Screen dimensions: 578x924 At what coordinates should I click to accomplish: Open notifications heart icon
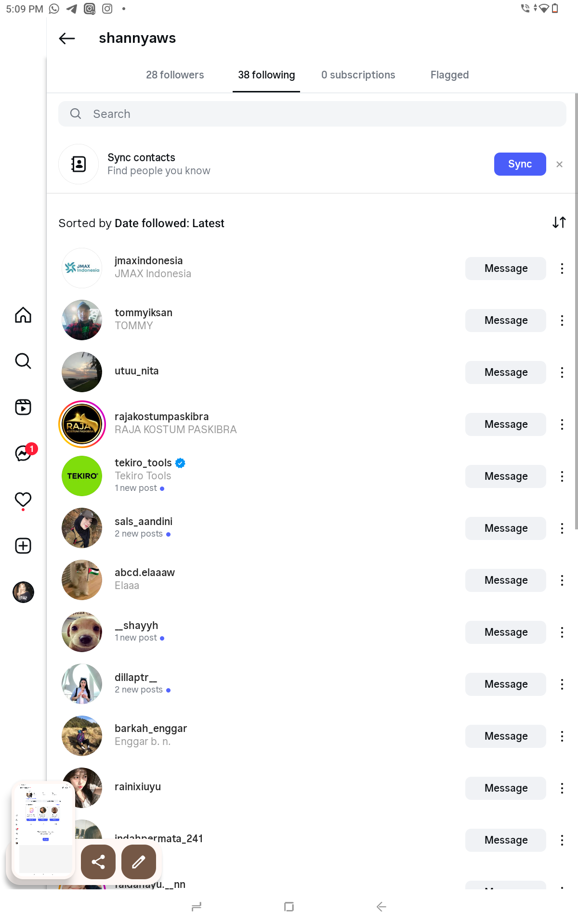23,500
